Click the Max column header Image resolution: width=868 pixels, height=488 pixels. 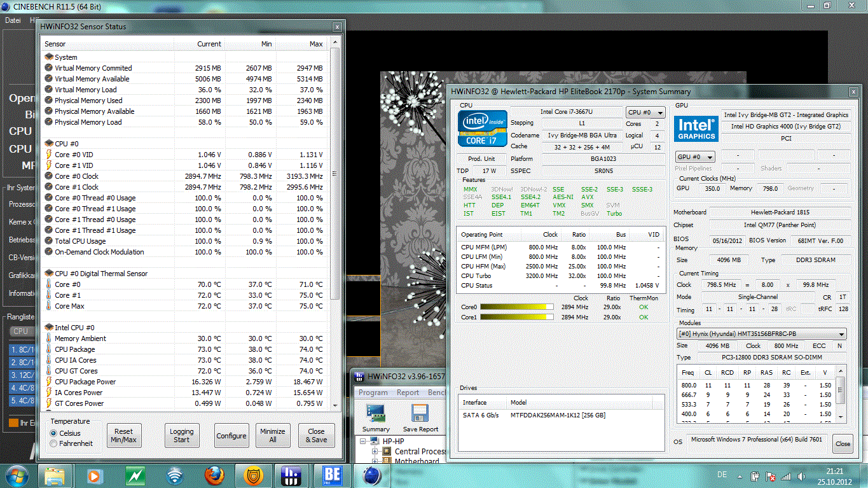pyautogui.click(x=302, y=44)
